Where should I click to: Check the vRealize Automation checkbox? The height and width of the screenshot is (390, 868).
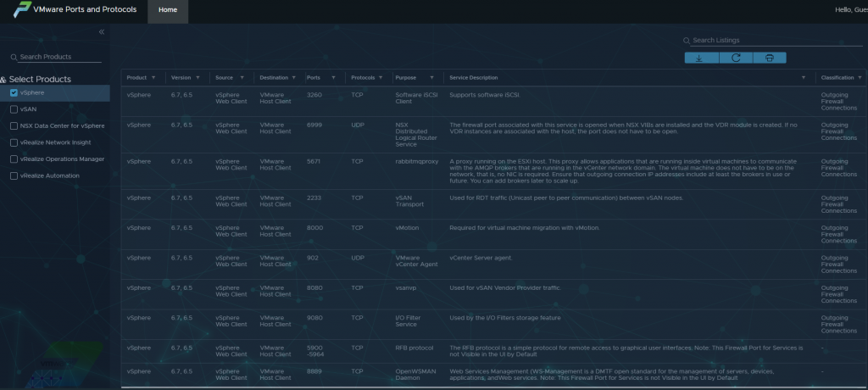[14, 176]
